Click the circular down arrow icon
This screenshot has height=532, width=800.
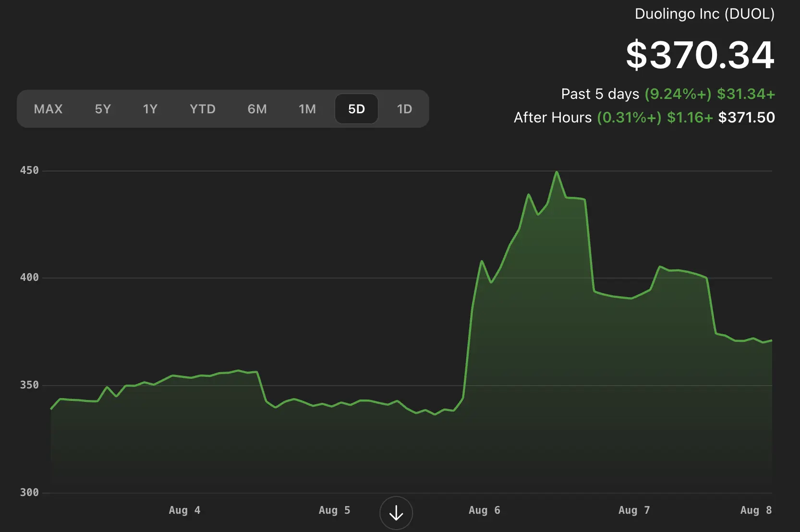[x=396, y=513]
